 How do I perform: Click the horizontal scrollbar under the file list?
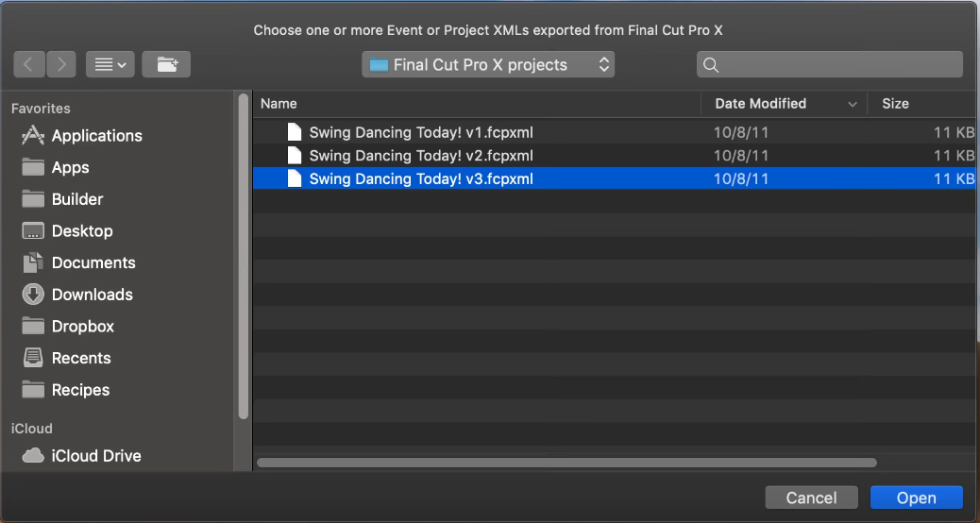point(566,463)
